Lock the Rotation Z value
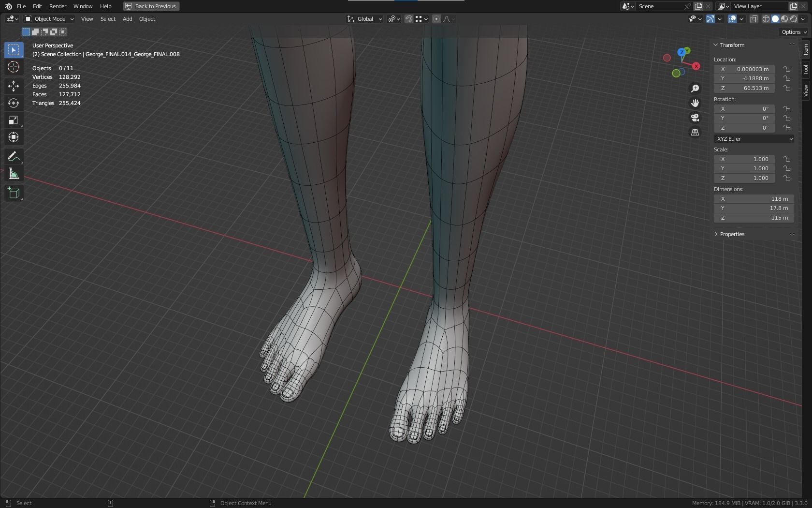812x508 pixels. click(787, 128)
